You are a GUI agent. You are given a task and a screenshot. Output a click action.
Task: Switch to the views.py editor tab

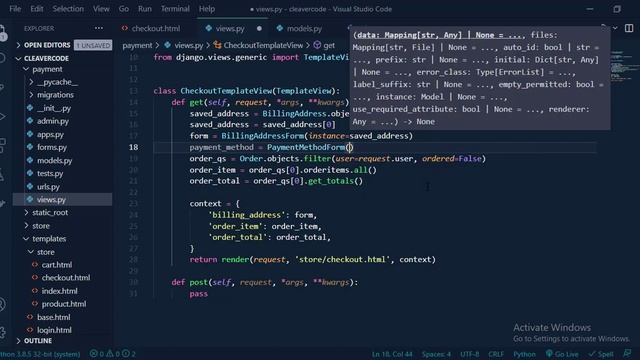tap(230, 28)
